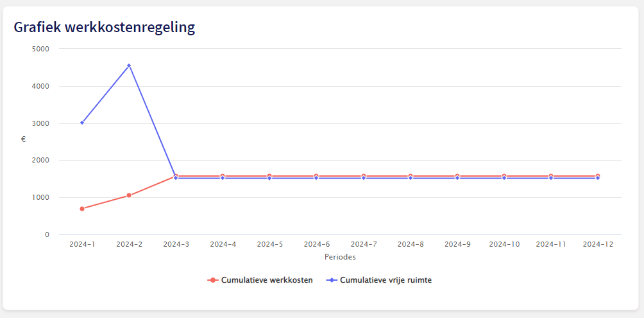Screen dimensions: 644x318
Task: Click the red werkkosten marker at 2024-7
Action: pyautogui.click(x=364, y=176)
